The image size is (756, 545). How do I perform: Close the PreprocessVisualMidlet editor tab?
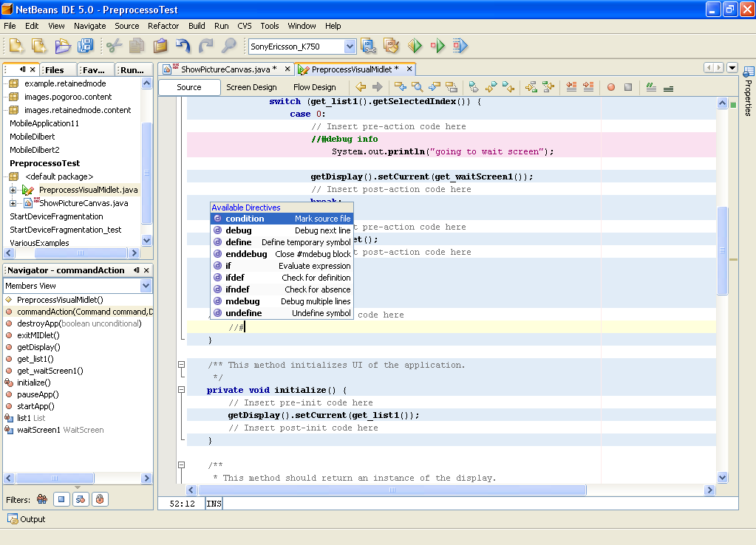point(409,69)
